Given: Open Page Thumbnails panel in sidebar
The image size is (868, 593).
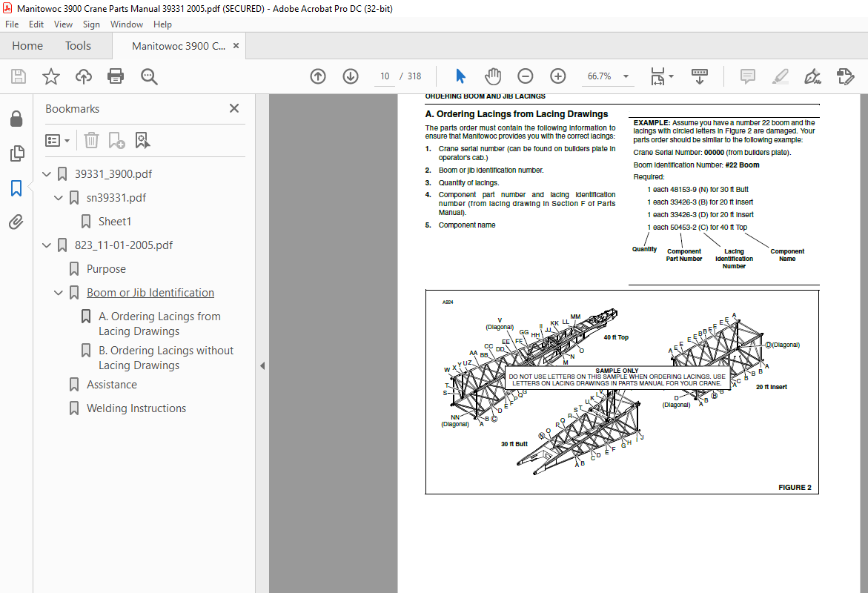Looking at the screenshot, I should point(16,153).
